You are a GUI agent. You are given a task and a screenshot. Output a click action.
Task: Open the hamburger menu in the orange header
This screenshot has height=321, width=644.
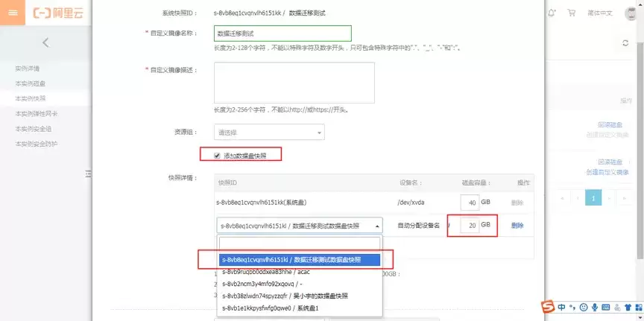pyautogui.click(x=13, y=13)
